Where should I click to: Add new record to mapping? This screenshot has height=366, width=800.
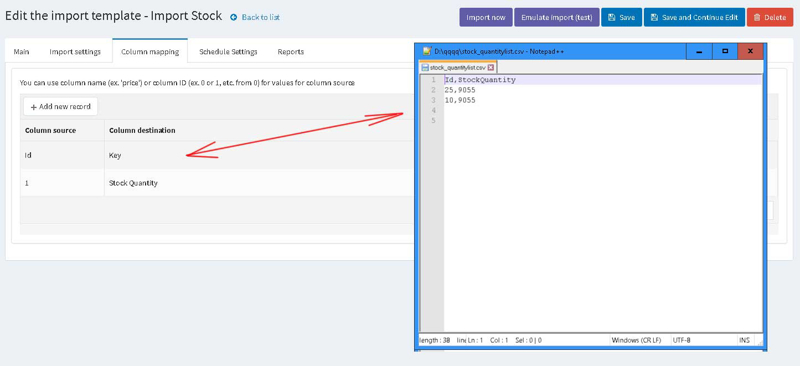61,107
